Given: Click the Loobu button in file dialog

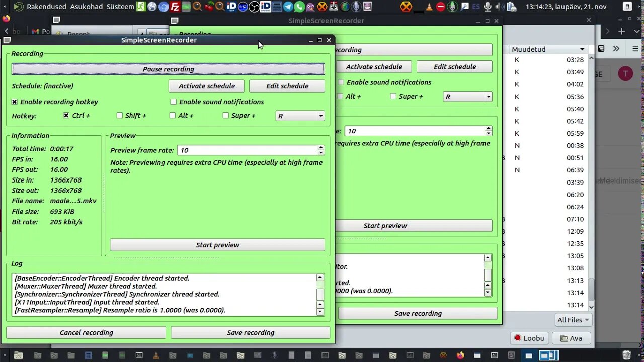Looking at the screenshot, I should click(x=529, y=338).
